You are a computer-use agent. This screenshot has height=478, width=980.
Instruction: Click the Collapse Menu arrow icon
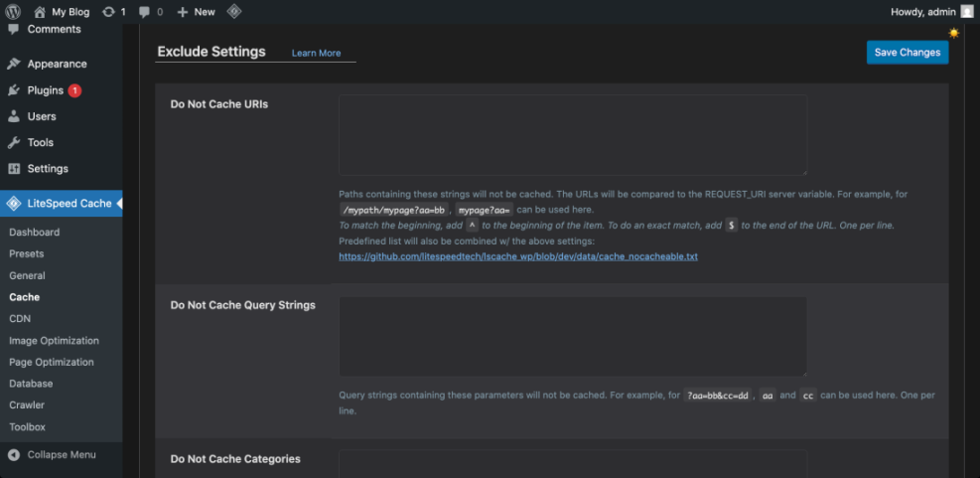click(x=14, y=455)
